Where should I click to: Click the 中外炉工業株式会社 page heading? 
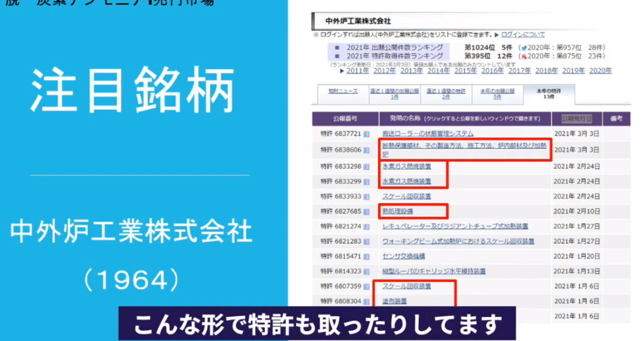point(358,21)
